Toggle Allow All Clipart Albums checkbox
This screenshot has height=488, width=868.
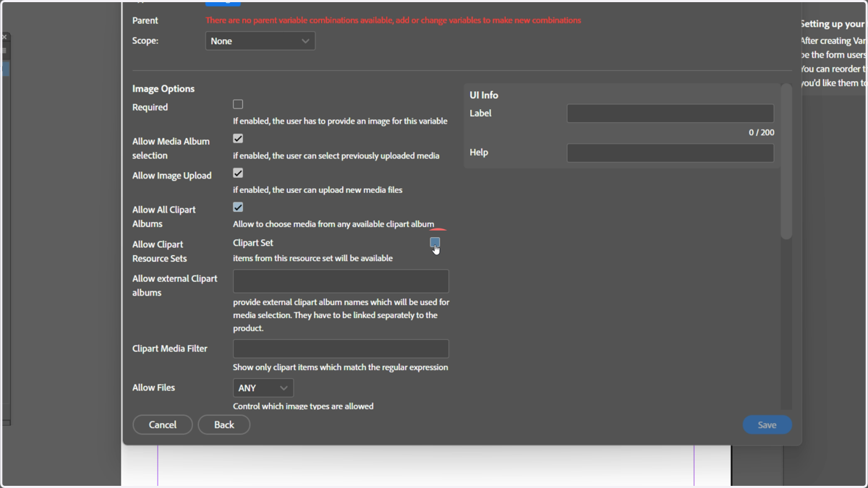click(x=238, y=207)
